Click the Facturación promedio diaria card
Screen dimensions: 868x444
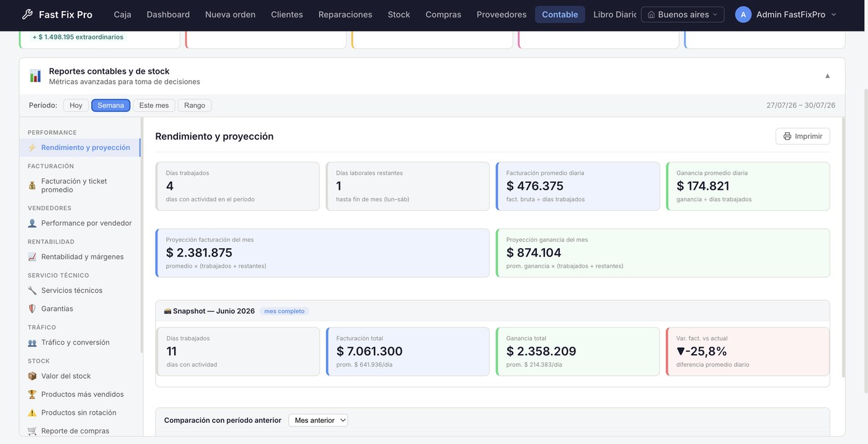[x=578, y=186]
